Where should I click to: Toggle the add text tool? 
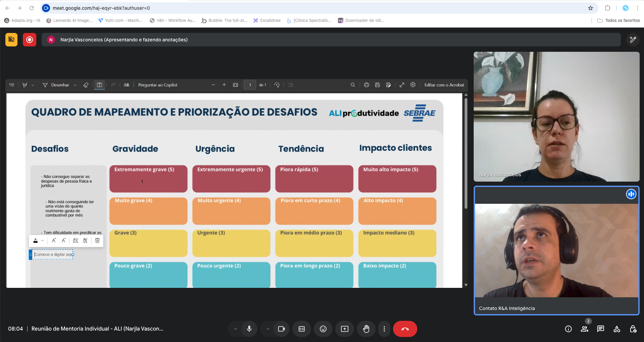click(99, 85)
